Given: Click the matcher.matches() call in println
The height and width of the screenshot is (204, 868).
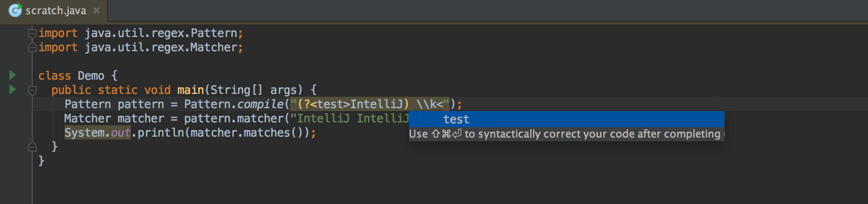Looking at the screenshot, I should pos(247,133).
